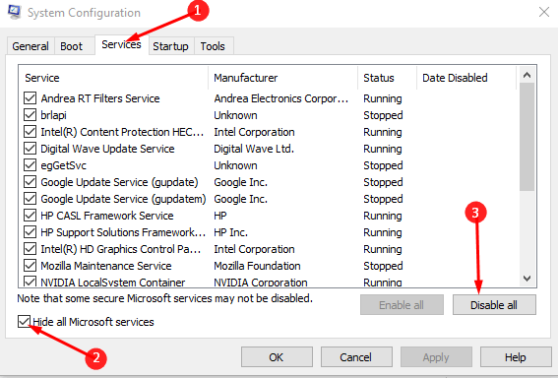Click the Date Disabled column header
This screenshot has width=558, height=378.
click(467, 78)
